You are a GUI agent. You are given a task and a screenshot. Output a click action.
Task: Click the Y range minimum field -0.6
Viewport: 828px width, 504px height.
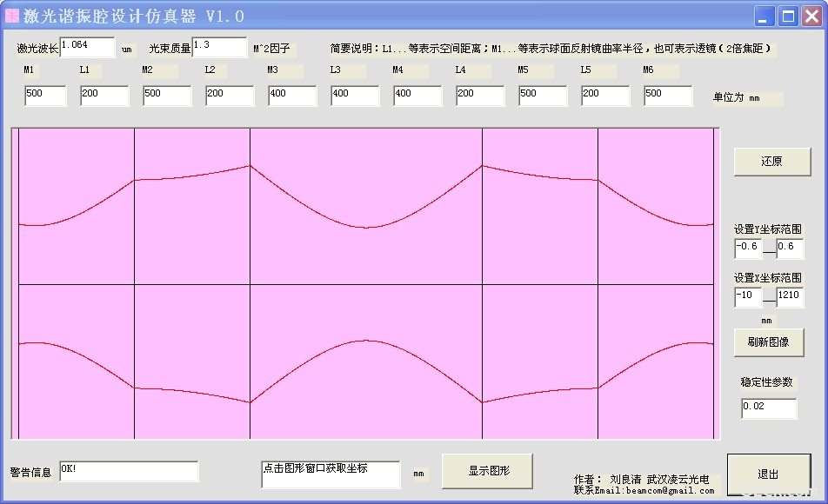click(x=748, y=249)
